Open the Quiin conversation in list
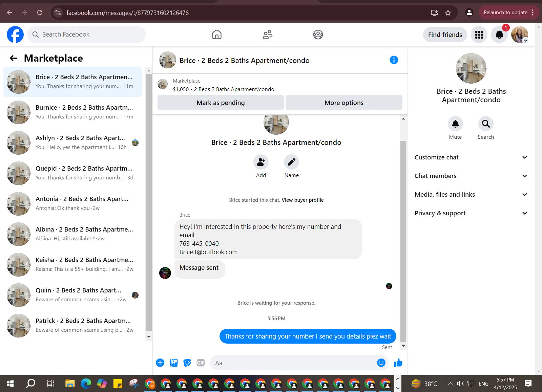 coord(72,295)
